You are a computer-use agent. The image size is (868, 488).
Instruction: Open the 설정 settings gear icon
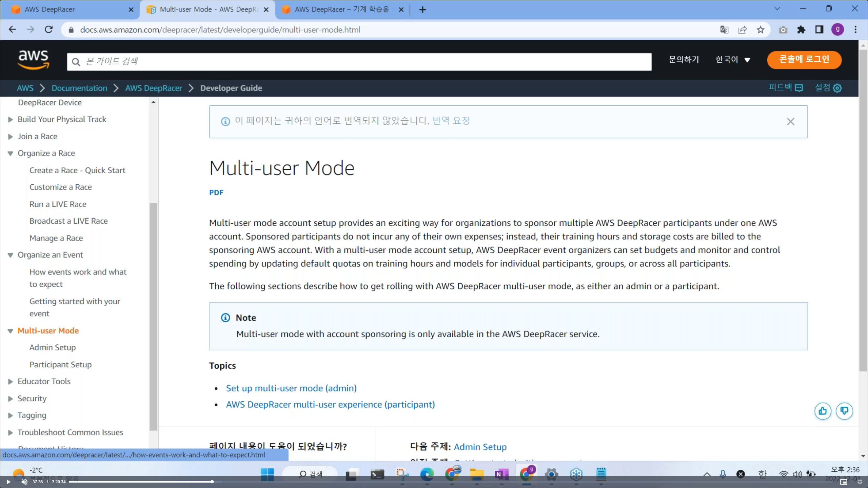coord(837,88)
